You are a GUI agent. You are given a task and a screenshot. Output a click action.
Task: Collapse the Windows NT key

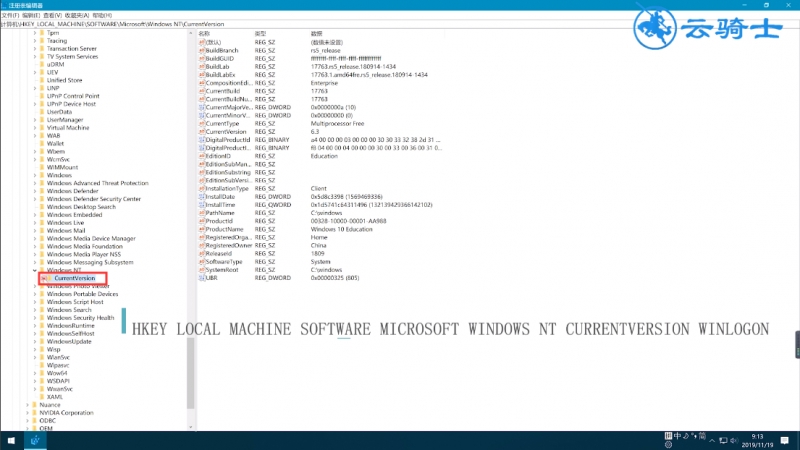pyautogui.click(x=35, y=270)
